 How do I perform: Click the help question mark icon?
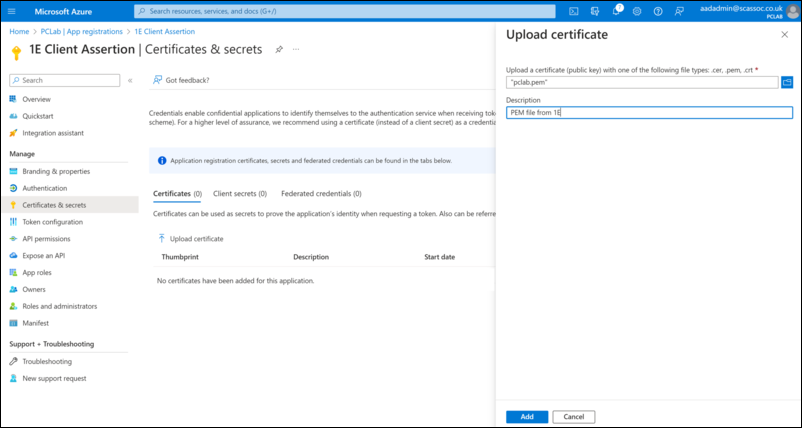(x=658, y=11)
